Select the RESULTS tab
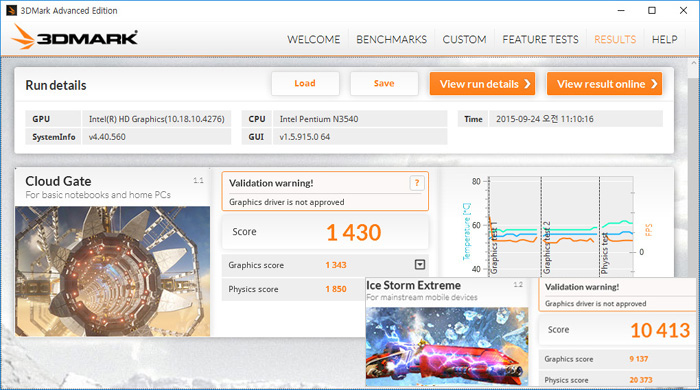This screenshot has width=700, height=390. (615, 39)
